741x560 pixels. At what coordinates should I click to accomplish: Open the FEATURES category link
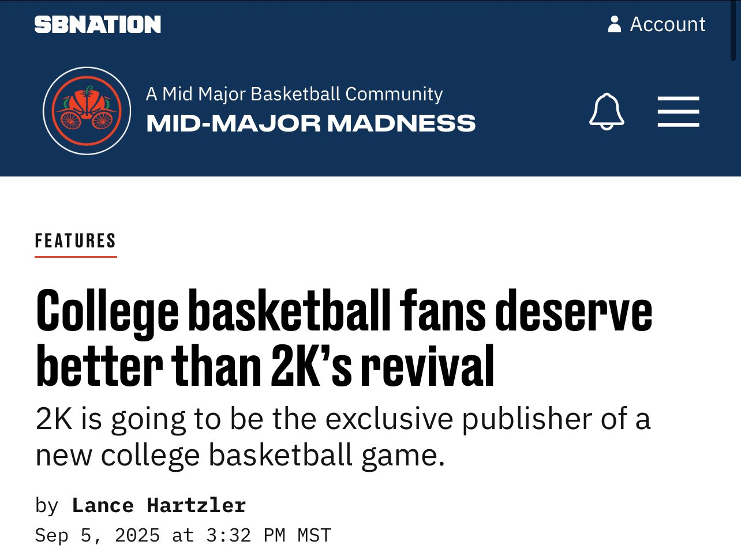76,240
